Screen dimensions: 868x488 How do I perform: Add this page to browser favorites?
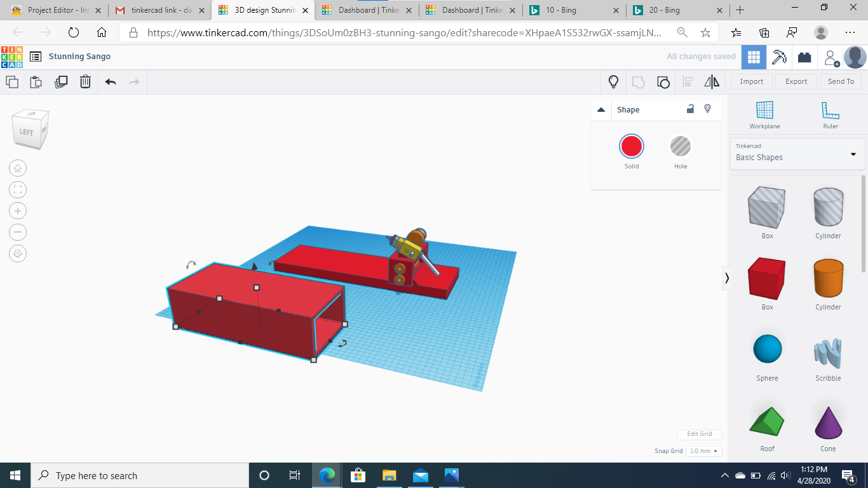tap(705, 32)
